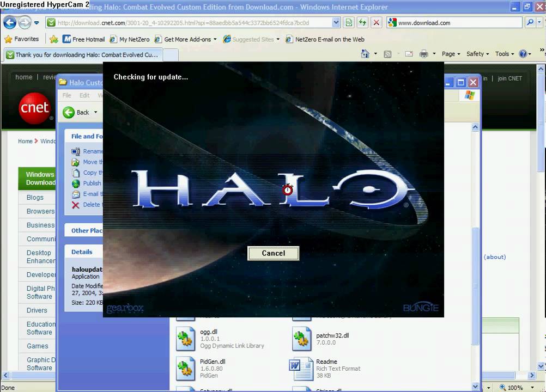Click the IE page vertical scrollbar up arrow
The image size is (546, 392).
pos(541,69)
